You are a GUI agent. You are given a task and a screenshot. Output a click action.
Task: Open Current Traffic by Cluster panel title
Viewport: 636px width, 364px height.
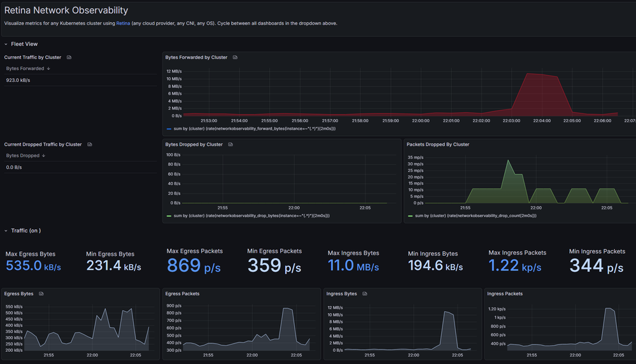click(x=32, y=57)
